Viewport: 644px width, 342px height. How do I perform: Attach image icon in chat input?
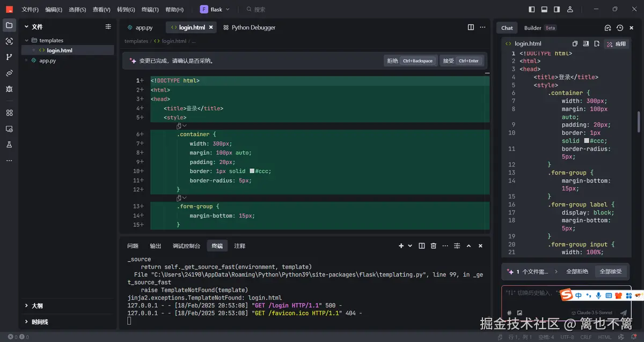519,313
